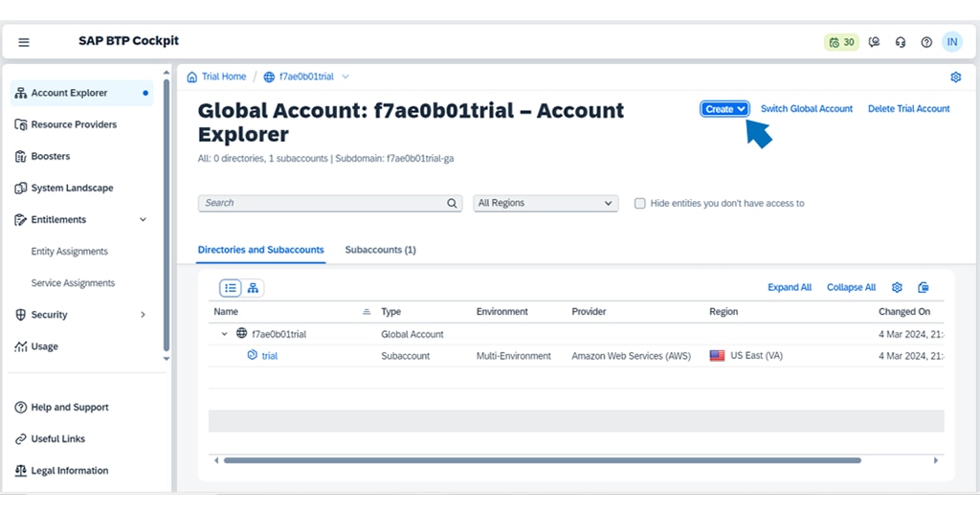Click the page settings gear in breadcrumb bar
Screen dimensions: 980x511
(x=955, y=77)
